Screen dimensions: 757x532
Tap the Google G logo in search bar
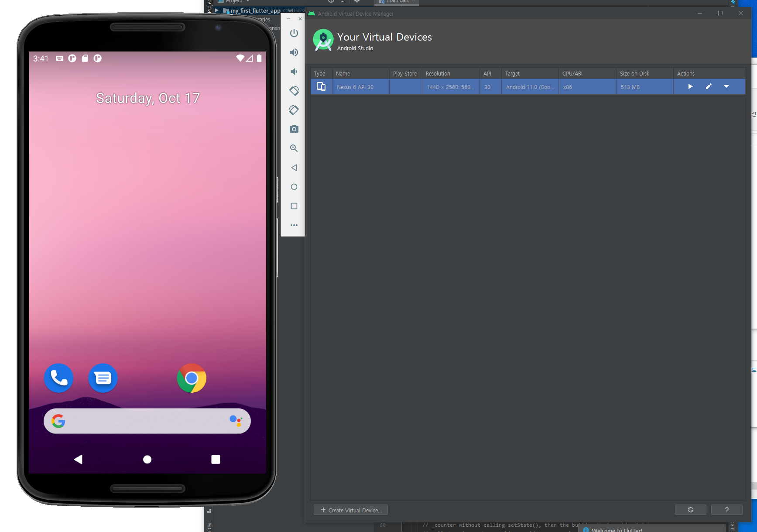[58, 421]
